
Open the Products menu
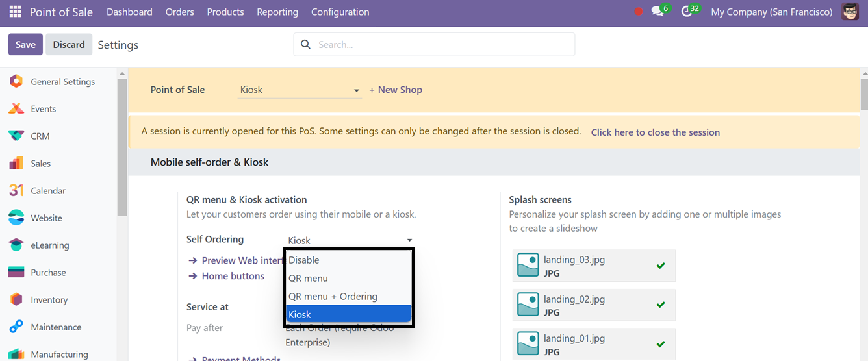[225, 12]
